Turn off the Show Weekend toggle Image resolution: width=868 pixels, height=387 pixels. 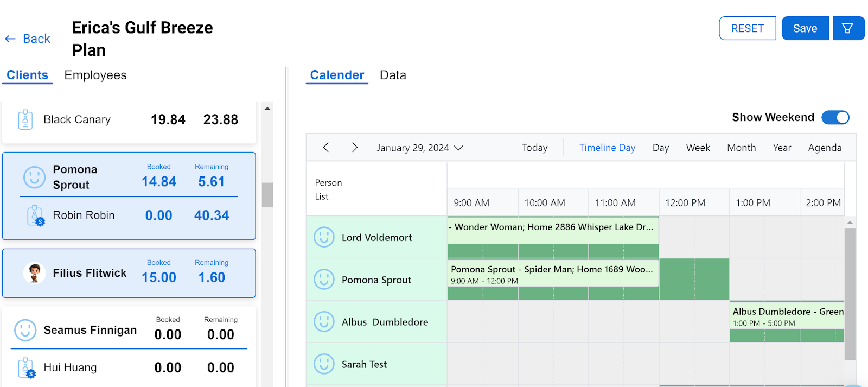[835, 117]
